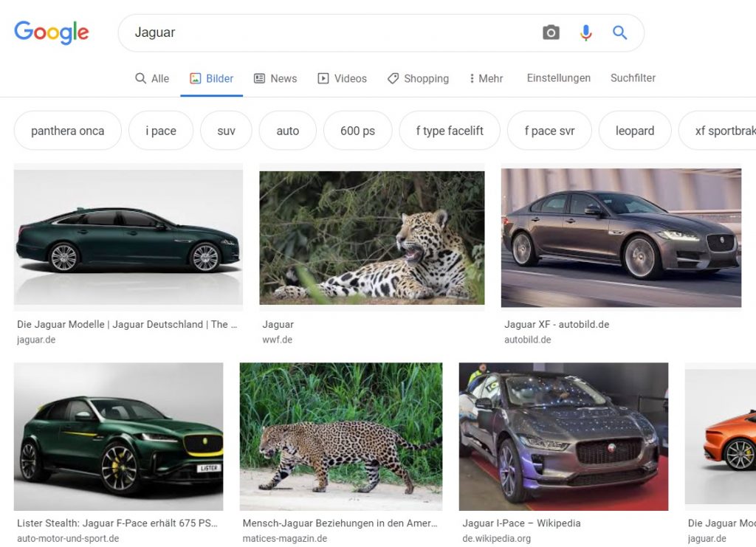Image resolution: width=756 pixels, height=547 pixels.
Task: Select the i pace suggestion chip
Action: coord(161,131)
